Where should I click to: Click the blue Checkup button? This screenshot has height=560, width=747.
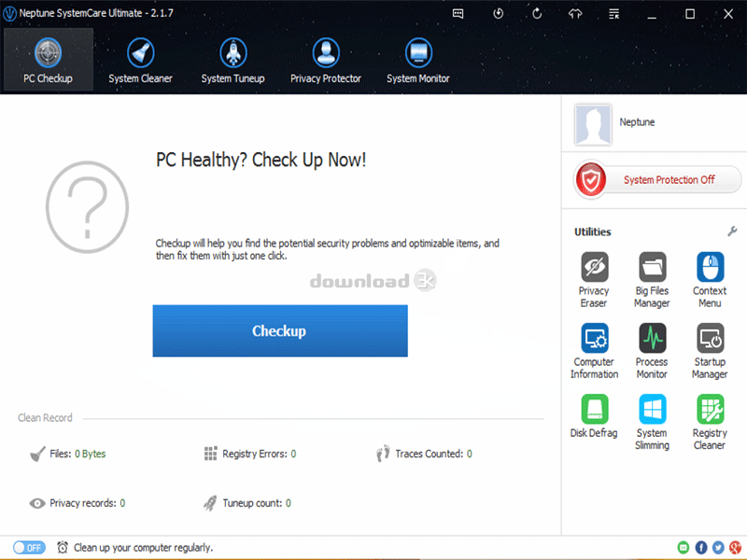click(280, 331)
